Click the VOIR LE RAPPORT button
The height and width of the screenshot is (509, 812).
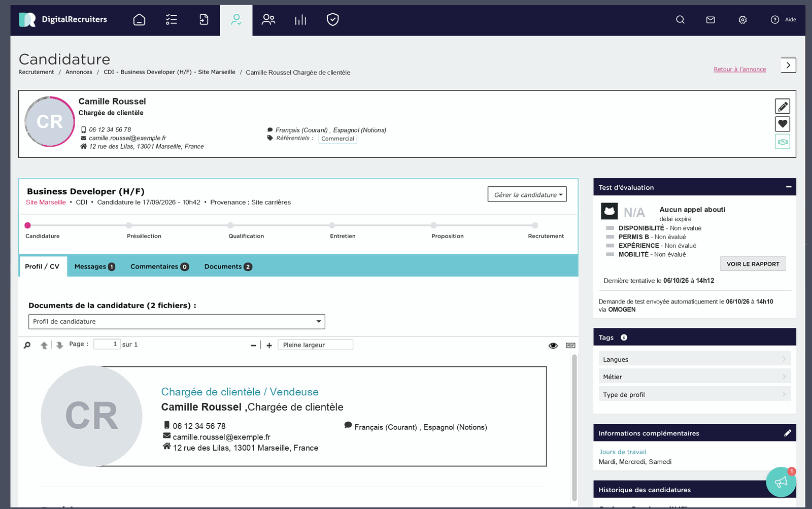pyautogui.click(x=753, y=264)
